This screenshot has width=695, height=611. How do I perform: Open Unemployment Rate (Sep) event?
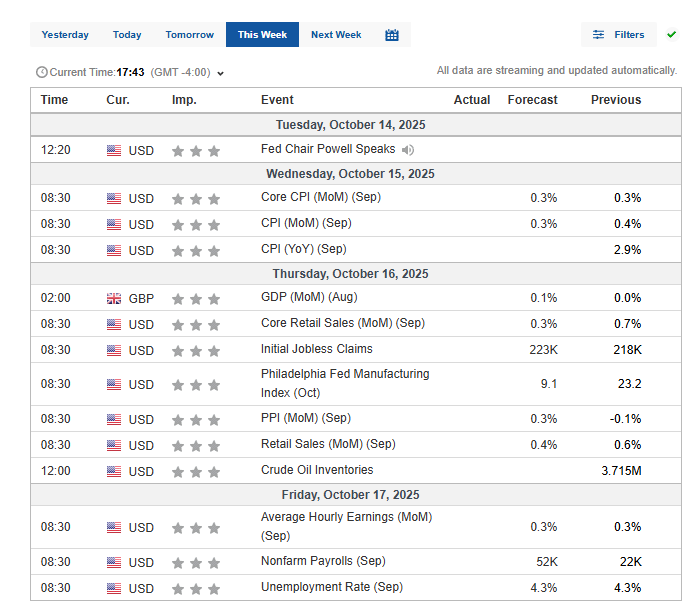click(332, 587)
